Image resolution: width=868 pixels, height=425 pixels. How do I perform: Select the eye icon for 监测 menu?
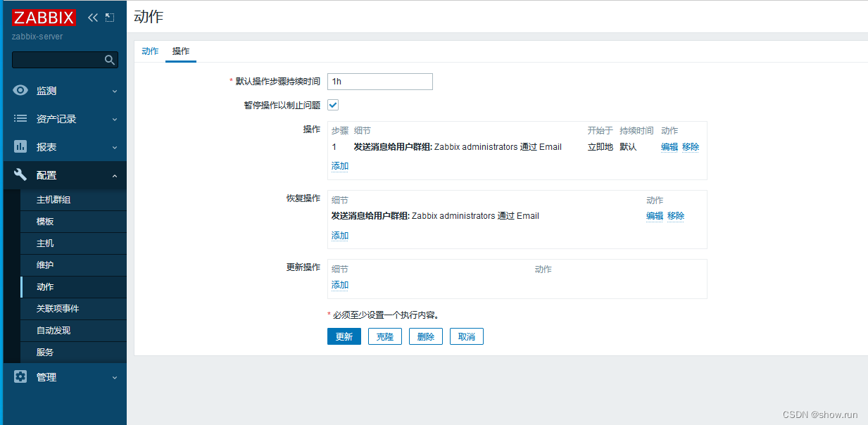pyautogui.click(x=20, y=90)
